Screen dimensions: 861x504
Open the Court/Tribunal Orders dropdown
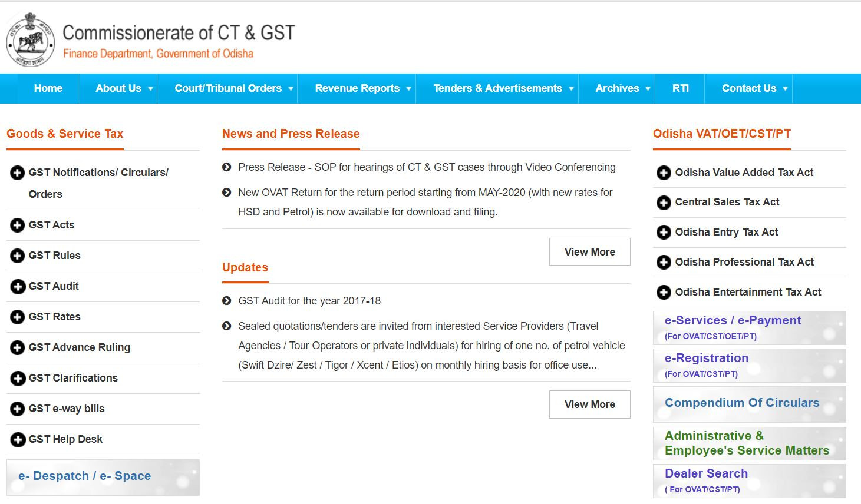tap(291, 89)
